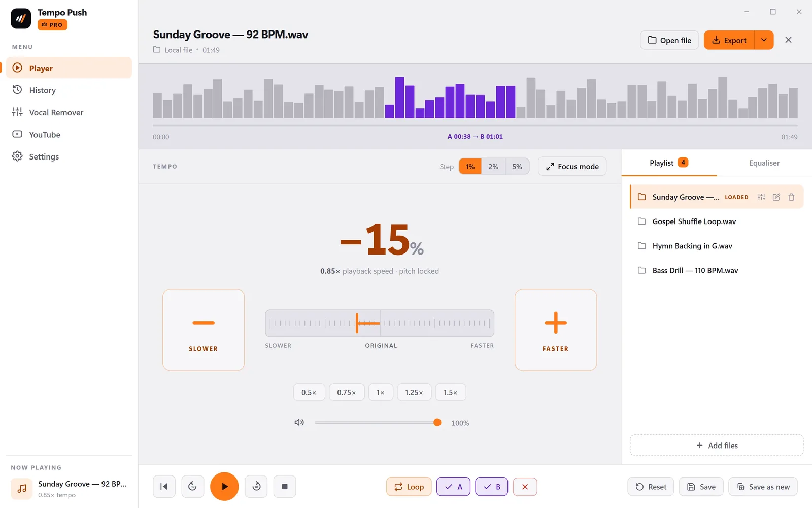Load Gospel Shuffle Loop.wav from playlist
812x508 pixels.
click(717, 221)
